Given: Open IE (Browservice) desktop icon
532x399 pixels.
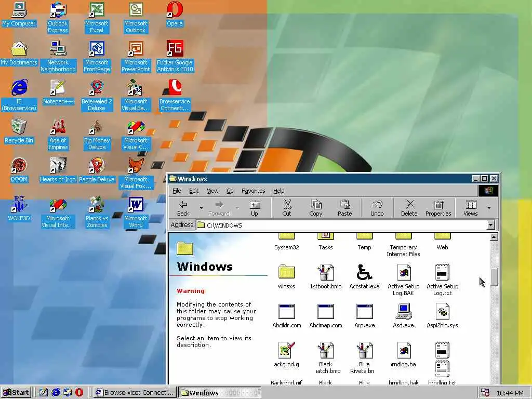Looking at the screenshot, I should coord(19,96).
